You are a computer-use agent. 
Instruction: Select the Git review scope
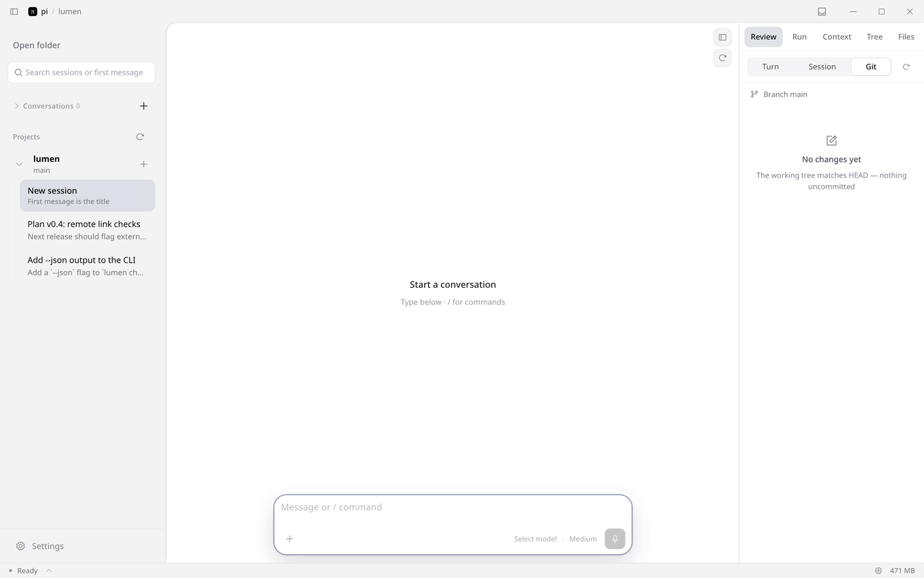871,67
